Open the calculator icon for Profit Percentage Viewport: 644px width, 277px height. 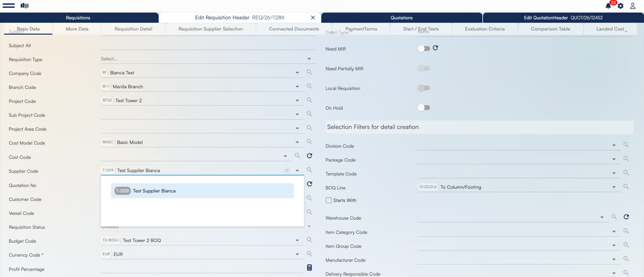(x=309, y=268)
